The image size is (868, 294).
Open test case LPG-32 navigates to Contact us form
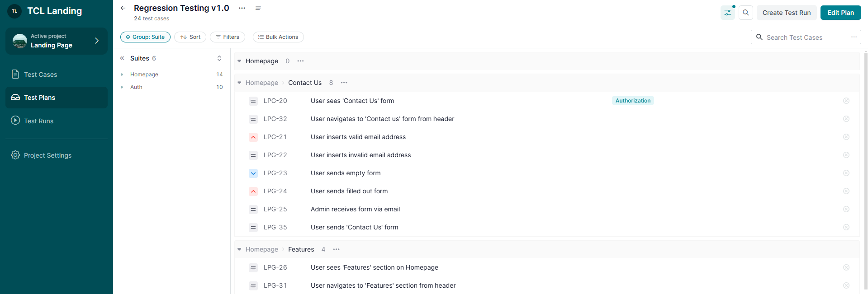pyautogui.click(x=382, y=119)
